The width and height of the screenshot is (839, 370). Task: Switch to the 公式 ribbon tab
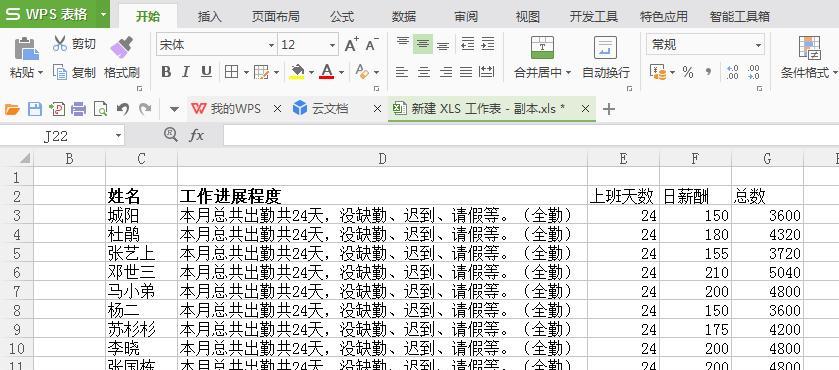tap(342, 17)
